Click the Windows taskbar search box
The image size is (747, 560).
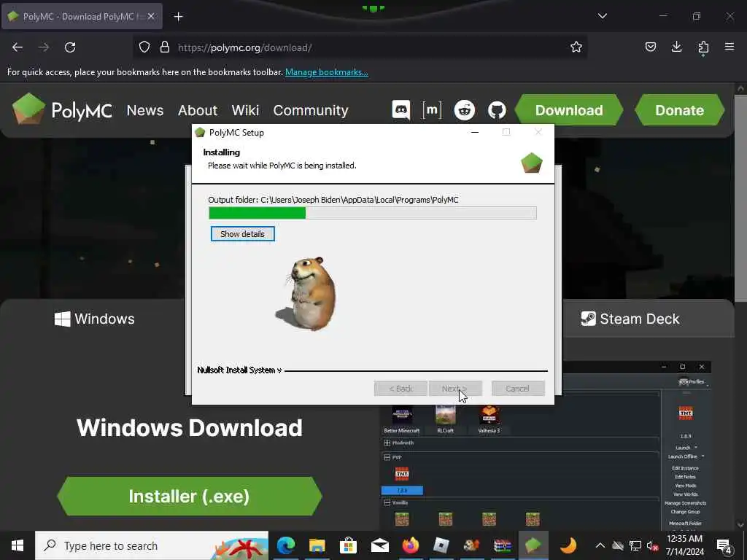152,545
